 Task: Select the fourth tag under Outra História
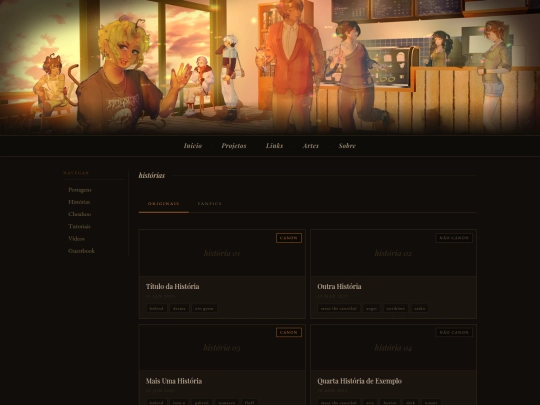(419, 308)
